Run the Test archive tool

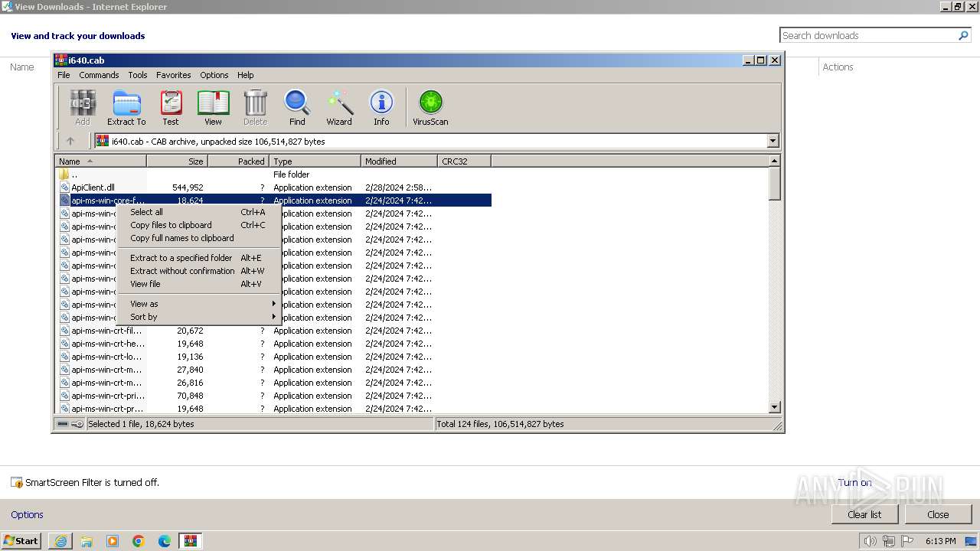[x=171, y=107]
